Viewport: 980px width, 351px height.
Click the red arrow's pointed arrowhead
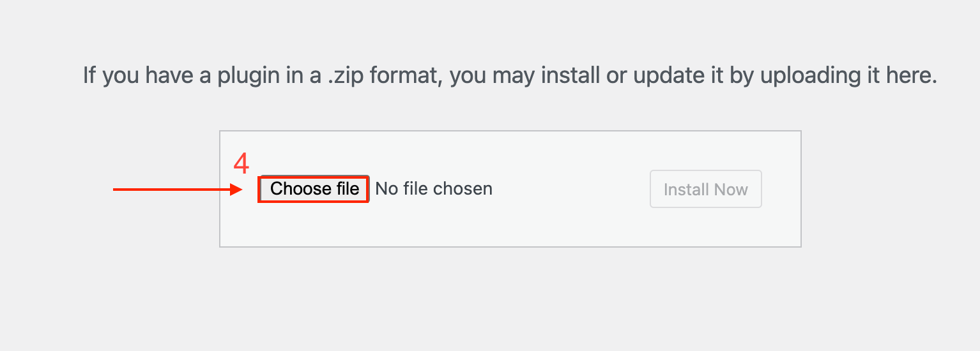[238, 190]
